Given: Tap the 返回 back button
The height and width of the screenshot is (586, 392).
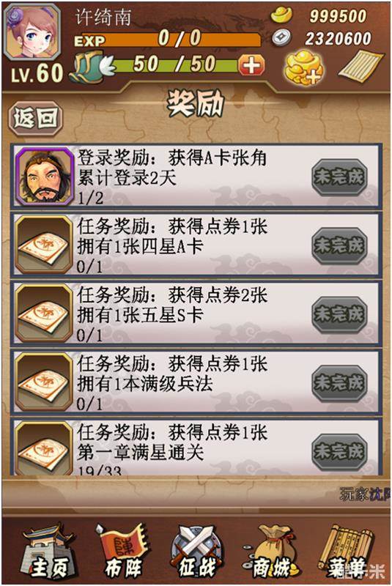Looking at the screenshot, I should point(35,118).
